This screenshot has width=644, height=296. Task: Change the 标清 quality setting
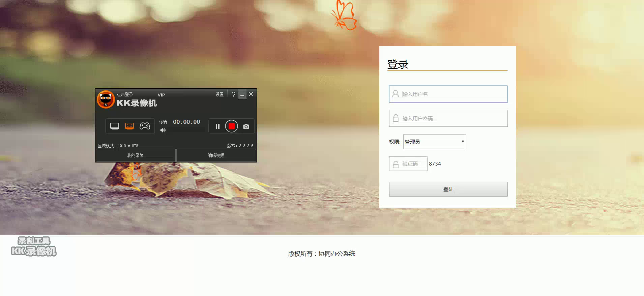pyautogui.click(x=163, y=122)
